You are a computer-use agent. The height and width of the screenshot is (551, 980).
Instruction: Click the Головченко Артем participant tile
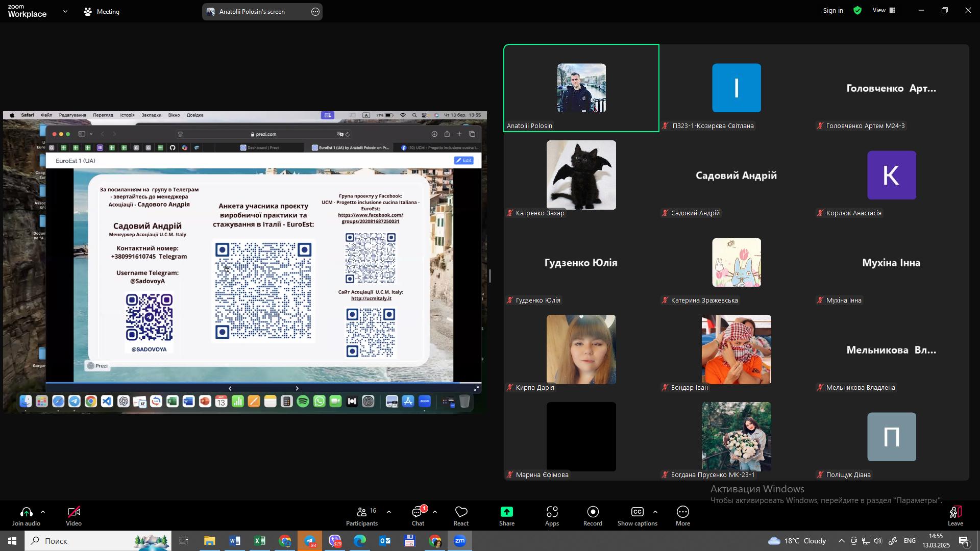892,88
